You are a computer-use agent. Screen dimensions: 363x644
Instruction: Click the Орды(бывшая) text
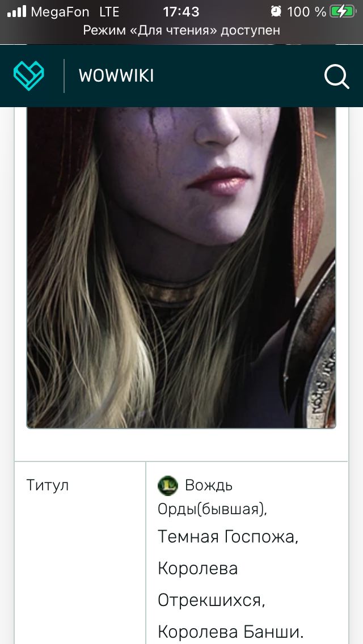[x=213, y=509]
